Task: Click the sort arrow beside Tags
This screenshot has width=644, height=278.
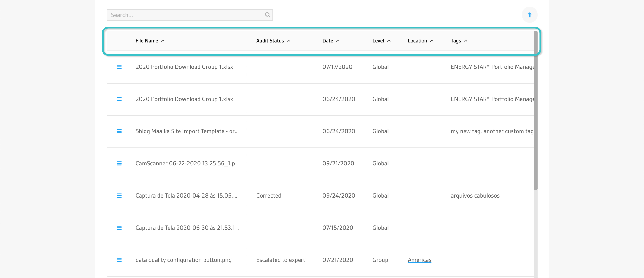Action: [x=466, y=41]
